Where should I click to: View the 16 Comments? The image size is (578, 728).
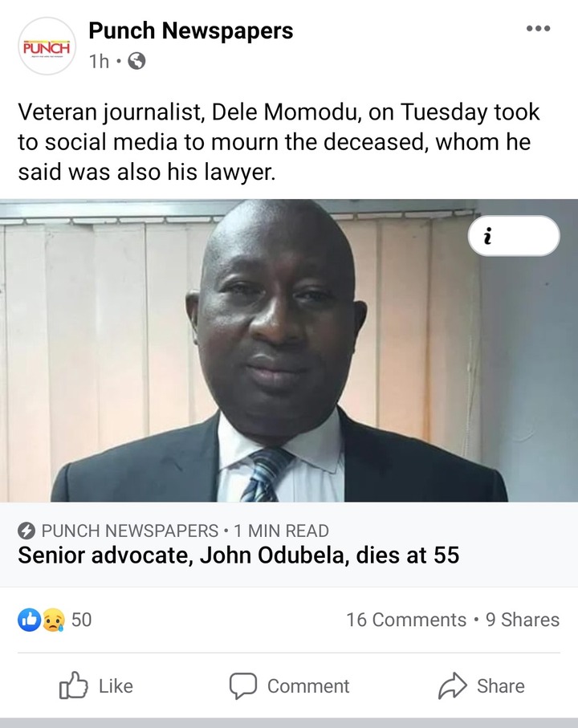point(406,620)
